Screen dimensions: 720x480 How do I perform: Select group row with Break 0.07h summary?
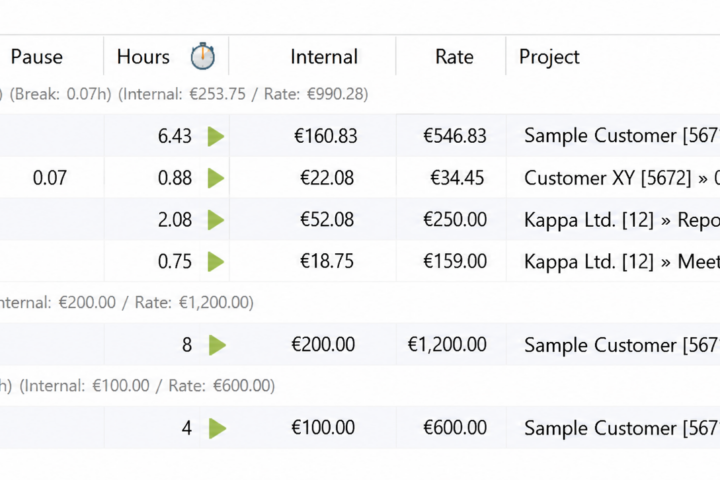pos(360,94)
